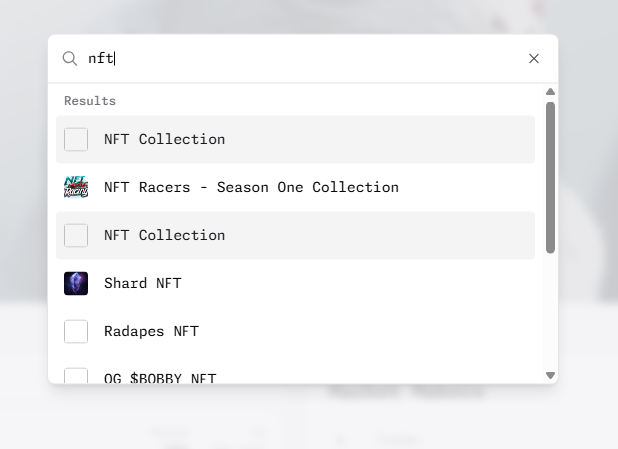Viewport: 618px width, 449px height.
Task: Click the scrollbar up arrow
Action: click(x=551, y=92)
